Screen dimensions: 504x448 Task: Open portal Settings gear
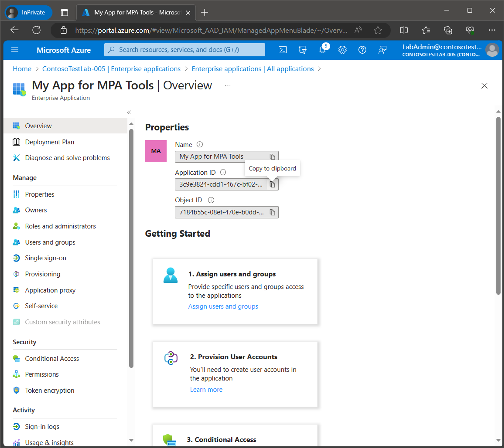tap(342, 50)
